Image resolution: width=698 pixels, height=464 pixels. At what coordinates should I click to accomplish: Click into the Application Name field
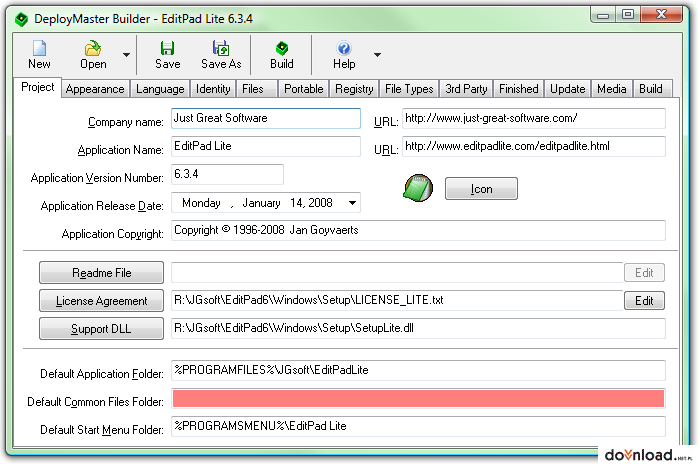click(266, 146)
